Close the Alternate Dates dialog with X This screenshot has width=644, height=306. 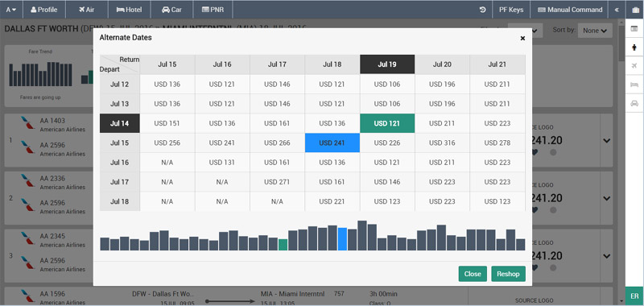[522, 38]
